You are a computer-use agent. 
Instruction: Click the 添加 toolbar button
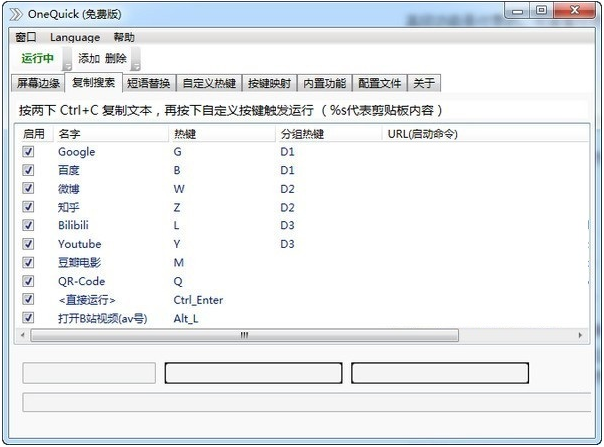(89, 59)
